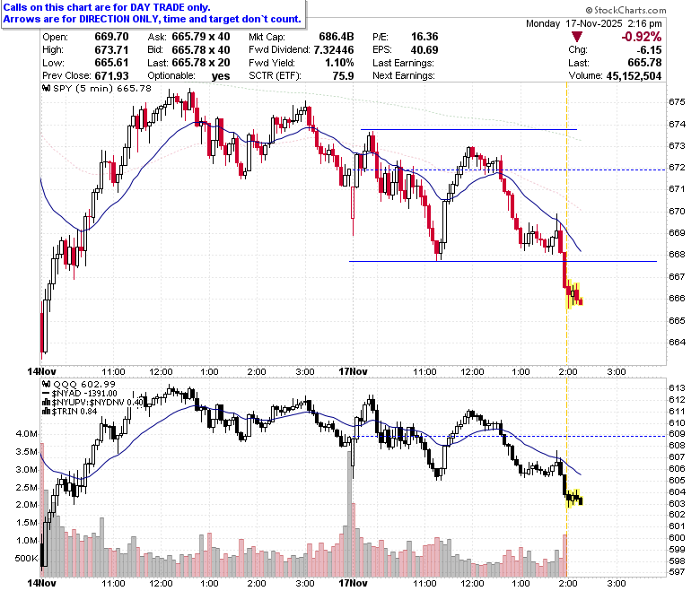This screenshot has width=700, height=591.
Task: Click the 17Nov date marker on SPY axis
Action: [353, 371]
